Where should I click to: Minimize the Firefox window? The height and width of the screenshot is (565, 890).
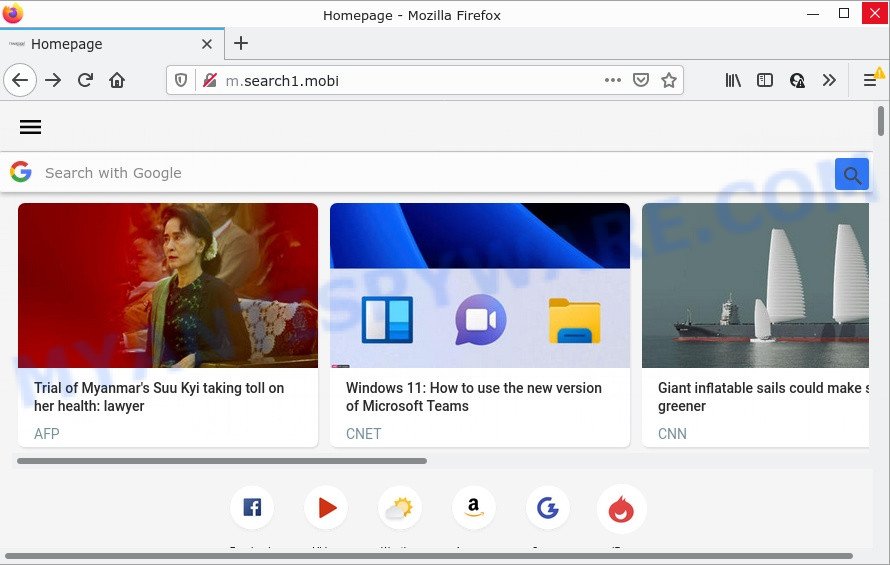pyautogui.click(x=813, y=14)
